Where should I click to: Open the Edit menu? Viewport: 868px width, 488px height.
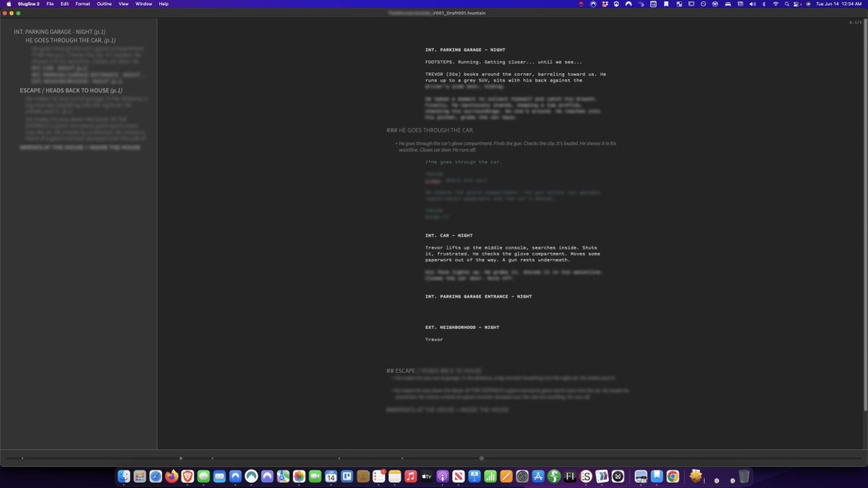pos(65,4)
